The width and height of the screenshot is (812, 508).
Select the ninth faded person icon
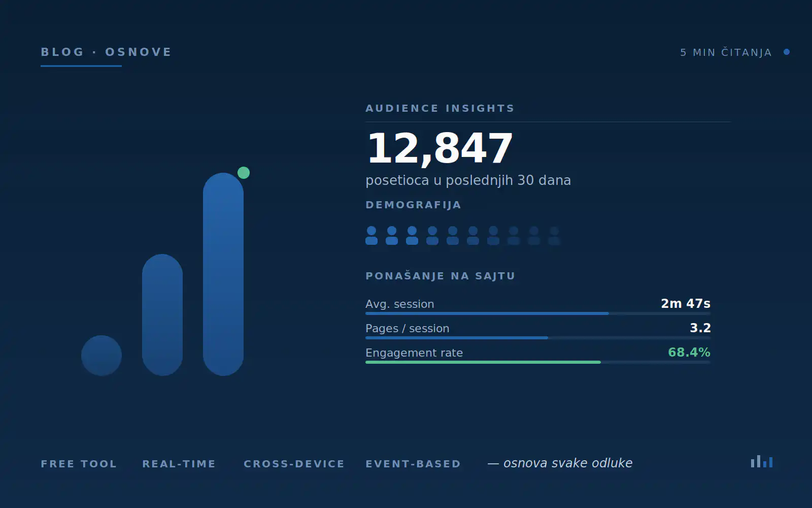534,236
